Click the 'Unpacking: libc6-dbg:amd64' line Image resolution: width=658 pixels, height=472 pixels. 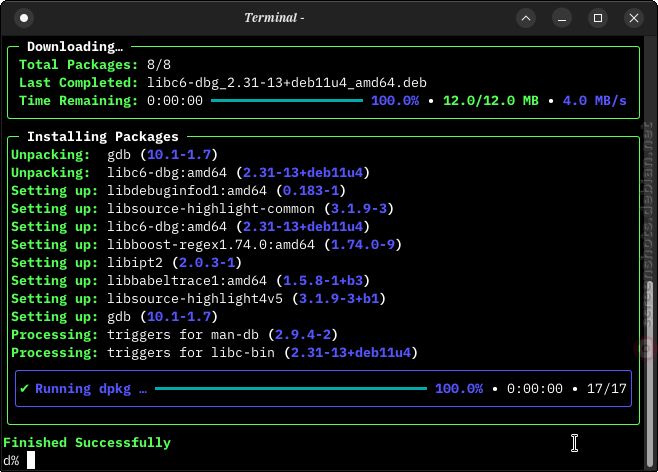[x=191, y=173]
